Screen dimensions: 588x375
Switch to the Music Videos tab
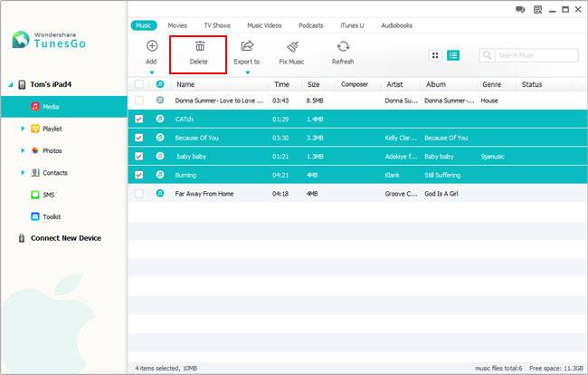[264, 25]
